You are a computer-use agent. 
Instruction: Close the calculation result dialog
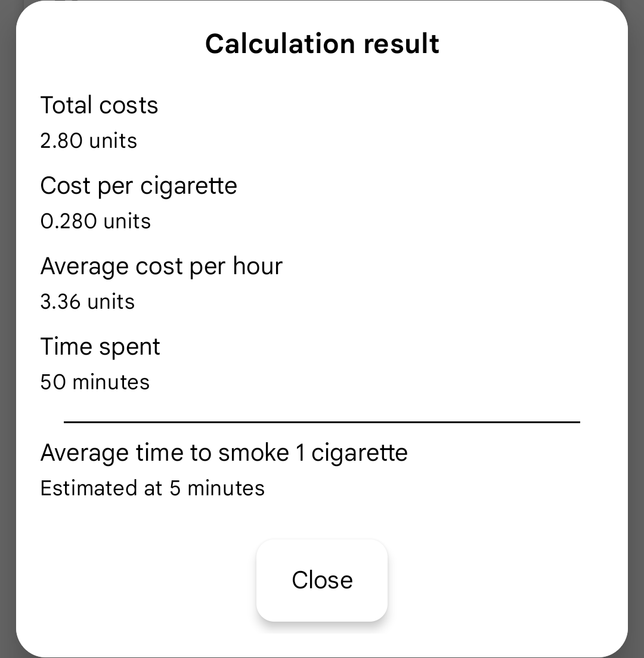click(x=322, y=580)
